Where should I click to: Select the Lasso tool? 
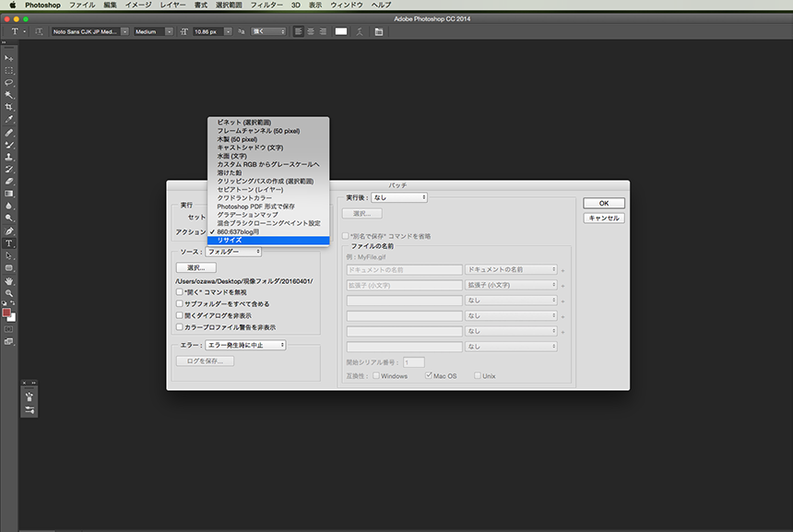9,82
